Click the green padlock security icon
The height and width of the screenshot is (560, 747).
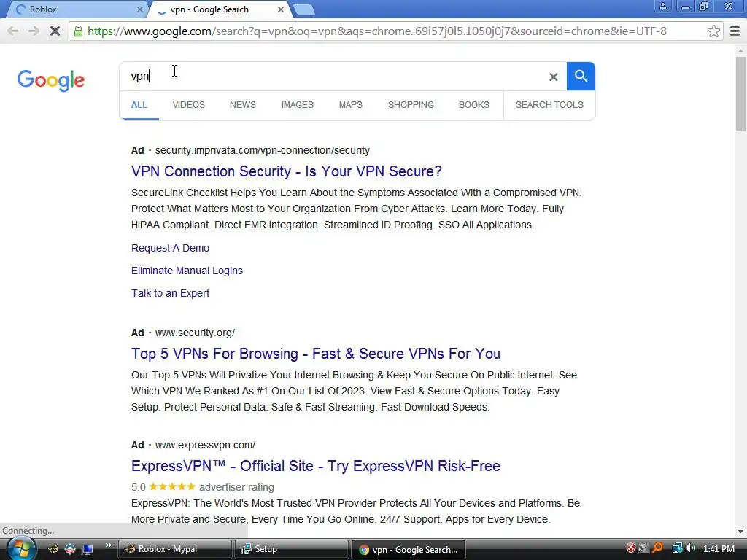(x=78, y=31)
